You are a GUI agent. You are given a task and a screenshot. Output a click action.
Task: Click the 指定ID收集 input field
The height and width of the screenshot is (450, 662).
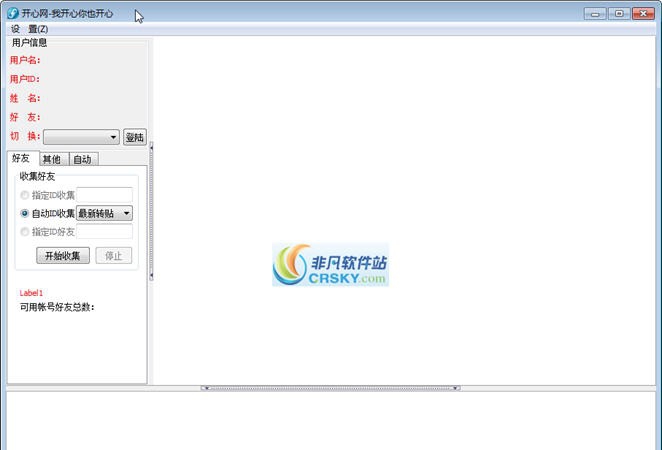(104, 195)
